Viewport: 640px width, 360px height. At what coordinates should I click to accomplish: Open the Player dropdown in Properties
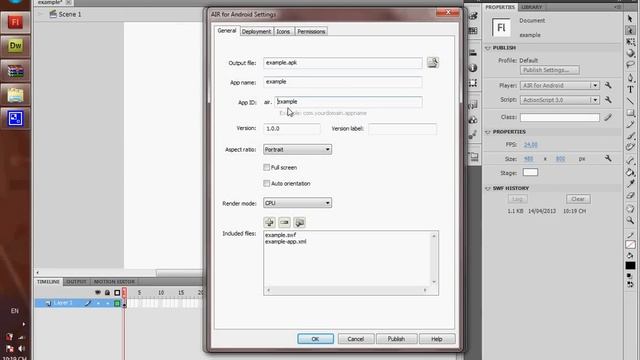point(560,85)
